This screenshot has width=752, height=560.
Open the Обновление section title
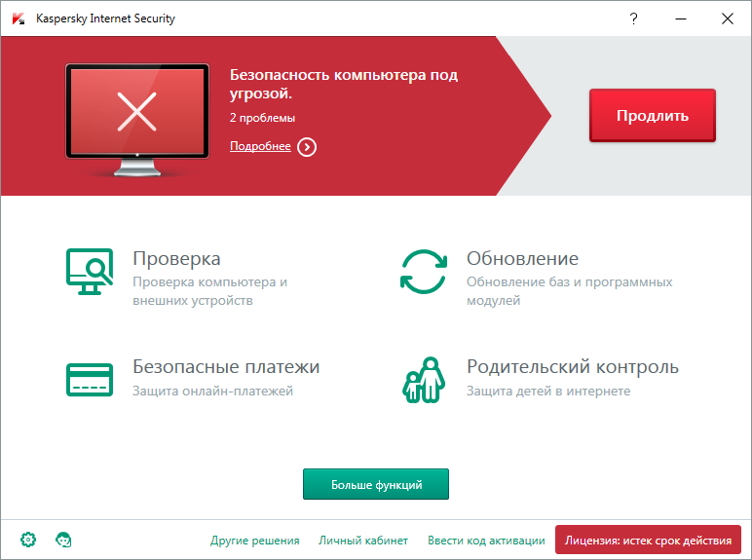(522, 259)
